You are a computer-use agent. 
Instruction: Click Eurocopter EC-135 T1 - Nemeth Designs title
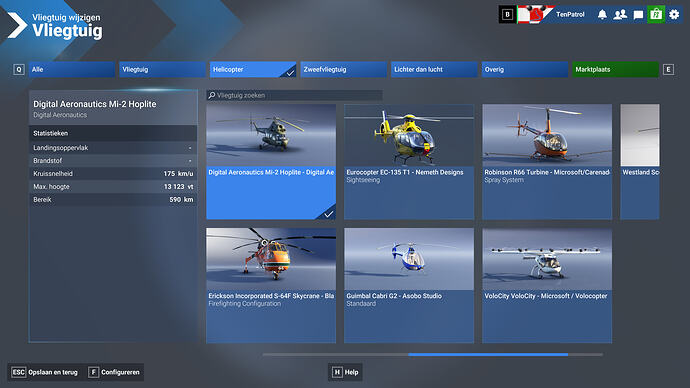tap(405, 172)
